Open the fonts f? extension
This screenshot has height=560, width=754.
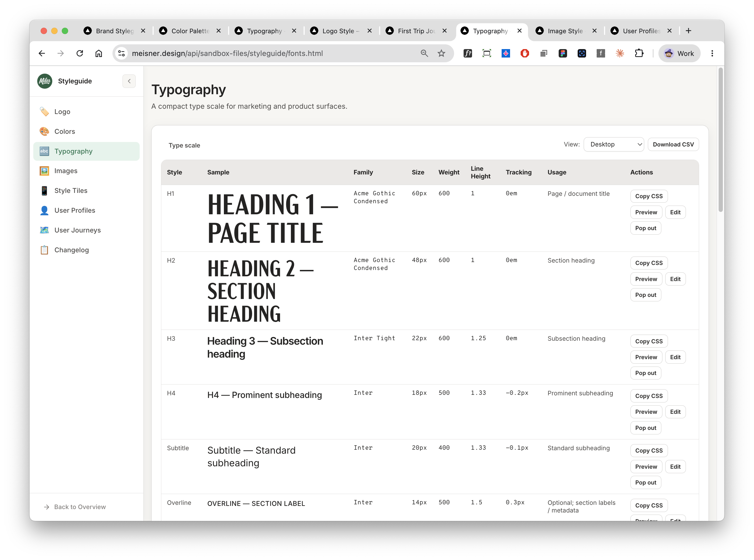click(468, 53)
